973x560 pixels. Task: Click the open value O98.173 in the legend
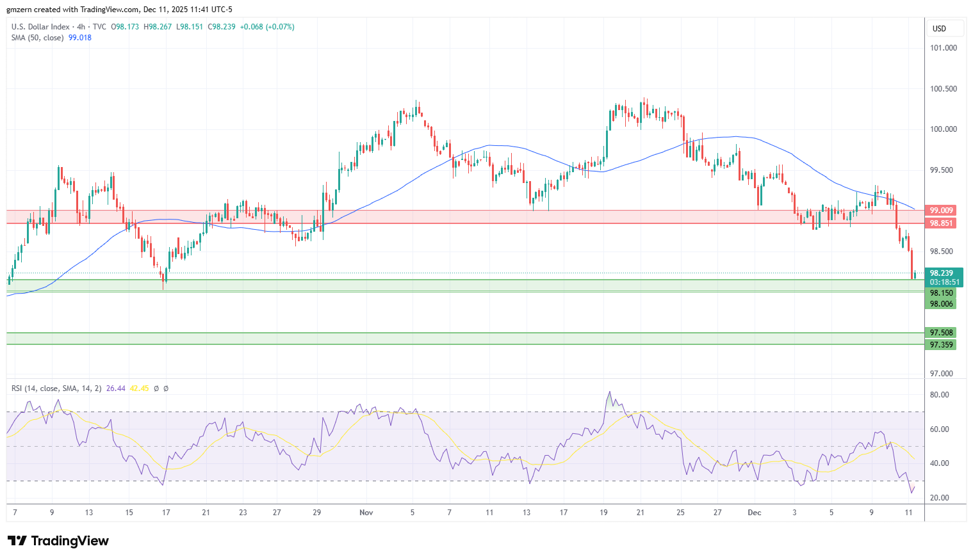[126, 27]
